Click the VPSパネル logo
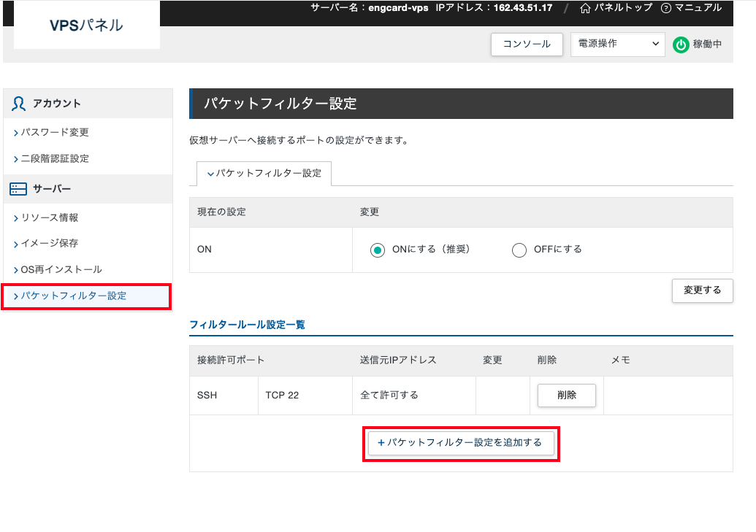The width and height of the screenshot is (756, 532). (85, 23)
